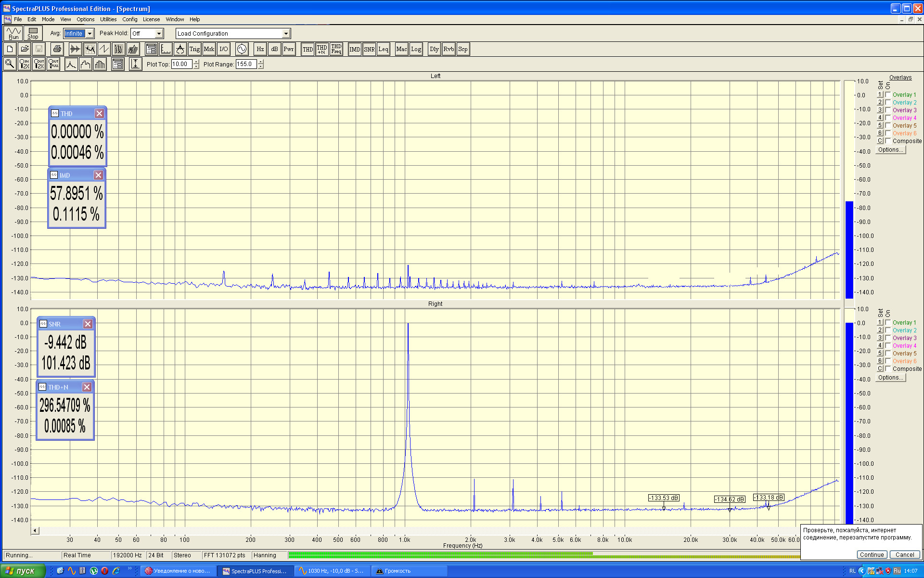This screenshot has height=578, width=924.
Task: Enable Composite checkbox in Left plot
Action: pos(888,141)
